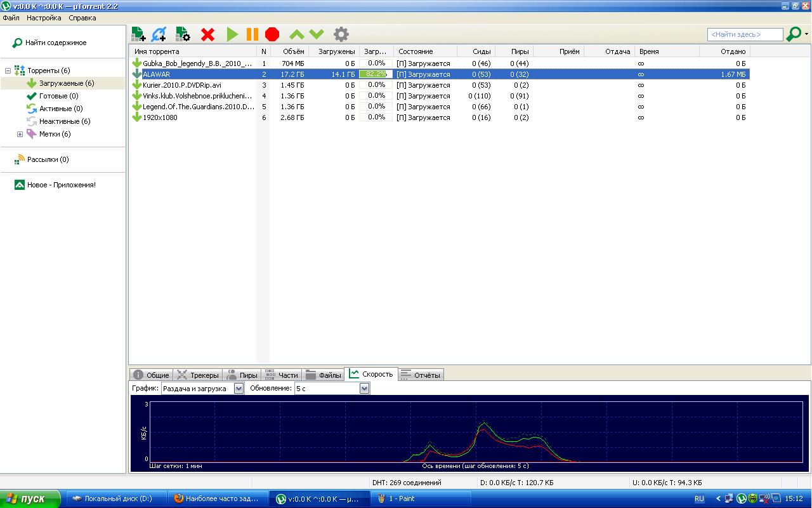Click Add Torrent from URL icon

coord(159,34)
